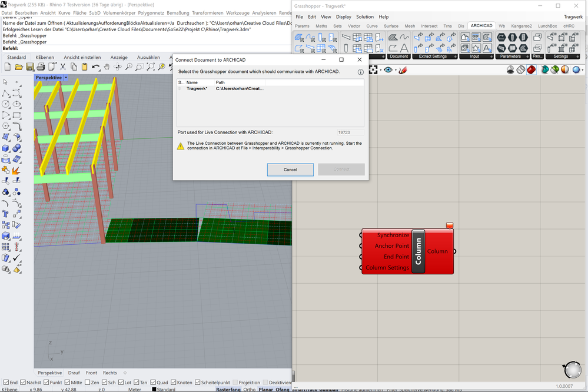Select the Text tool in left toolbar
Screen dimensions: 588x392
click(6, 214)
